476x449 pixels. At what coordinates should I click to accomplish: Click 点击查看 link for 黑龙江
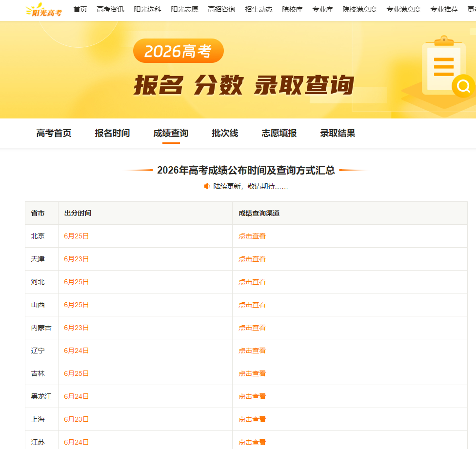(252, 396)
